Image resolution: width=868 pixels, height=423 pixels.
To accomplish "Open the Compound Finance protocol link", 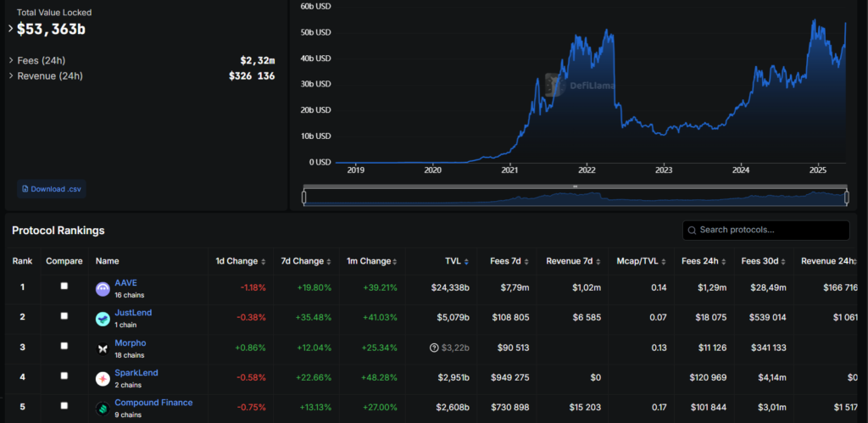I will (x=153, y=403).
